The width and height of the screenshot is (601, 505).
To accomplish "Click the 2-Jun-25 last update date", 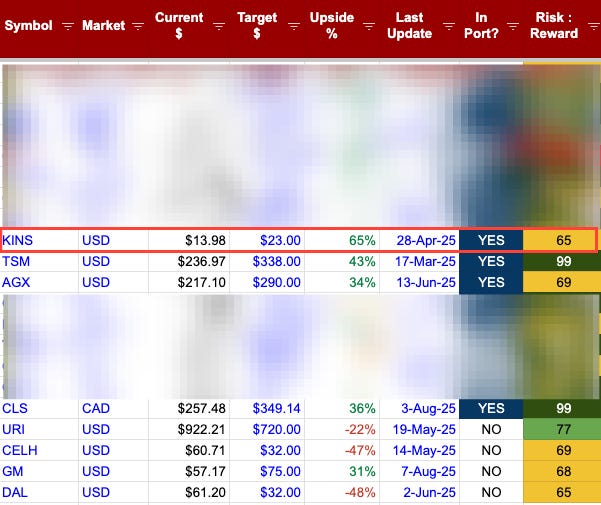I will point(420,492).
